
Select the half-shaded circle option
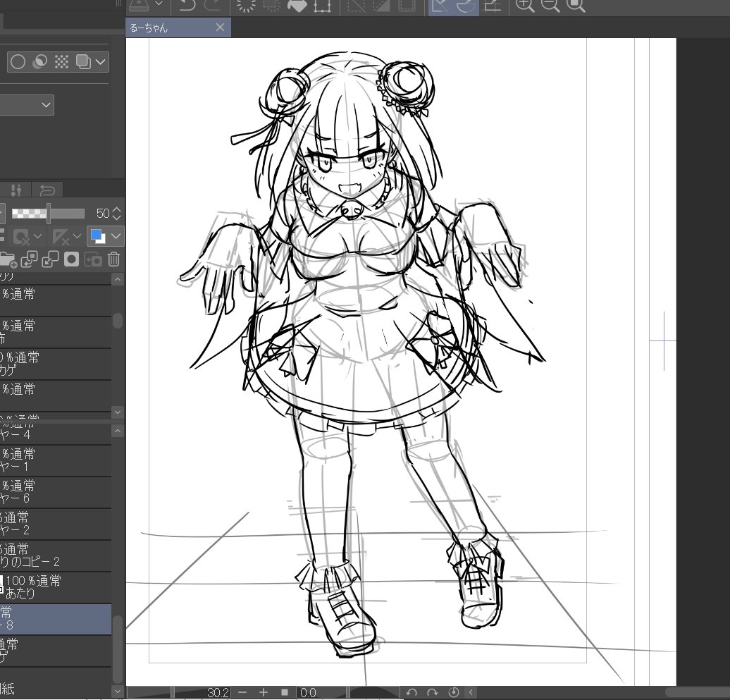click(x=40, y=61)
